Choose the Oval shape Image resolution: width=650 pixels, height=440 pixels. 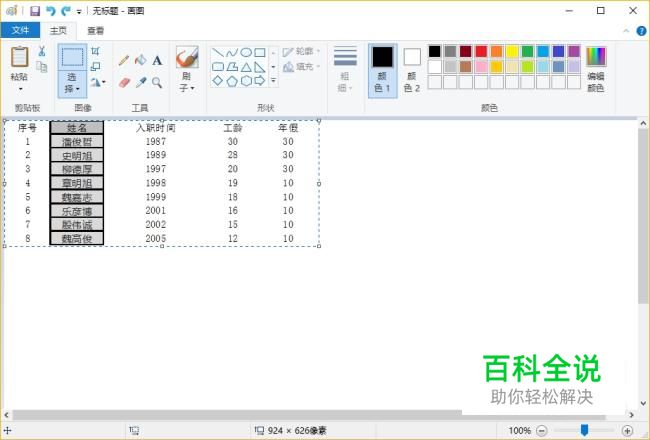click(x=246, y=53)
